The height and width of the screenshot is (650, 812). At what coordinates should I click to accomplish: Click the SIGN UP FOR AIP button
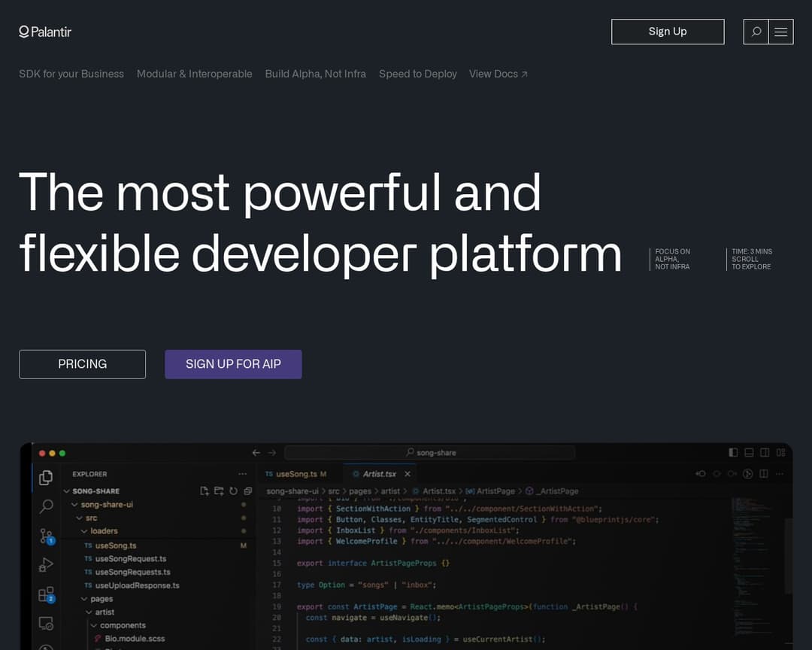(x=233, y=364)
